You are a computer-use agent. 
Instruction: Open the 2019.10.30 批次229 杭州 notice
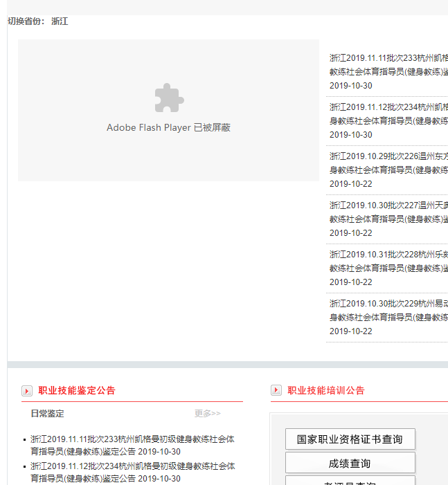tap(388, 311)
